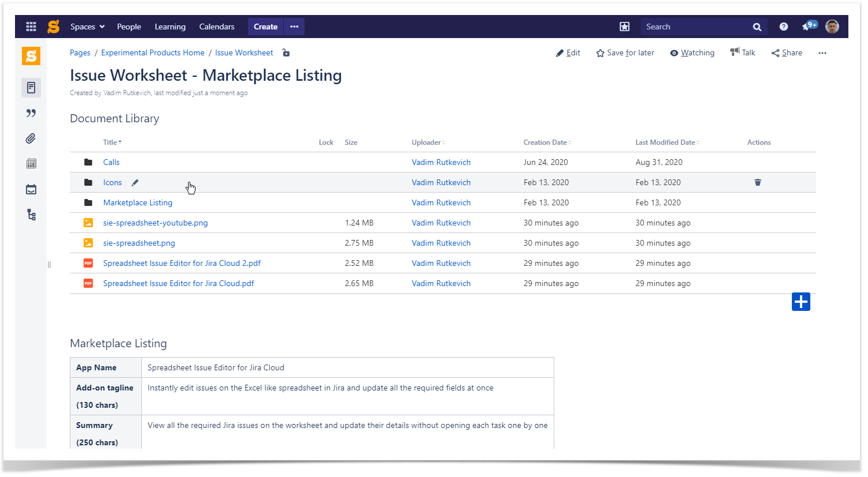868x477 pixels.
Task: Open the Marketplace Listing folder
Action: 138,202
